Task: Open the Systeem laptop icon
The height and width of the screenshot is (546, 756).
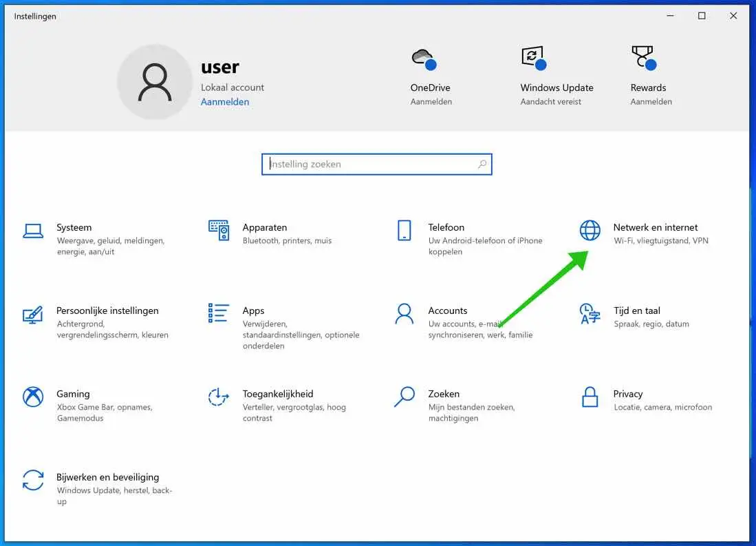Action: 33,231
